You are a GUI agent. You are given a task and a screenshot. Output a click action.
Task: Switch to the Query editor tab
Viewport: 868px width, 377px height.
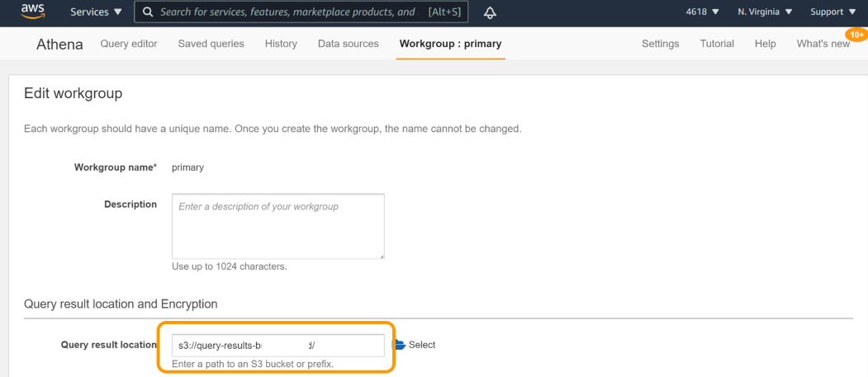point(129,44)
